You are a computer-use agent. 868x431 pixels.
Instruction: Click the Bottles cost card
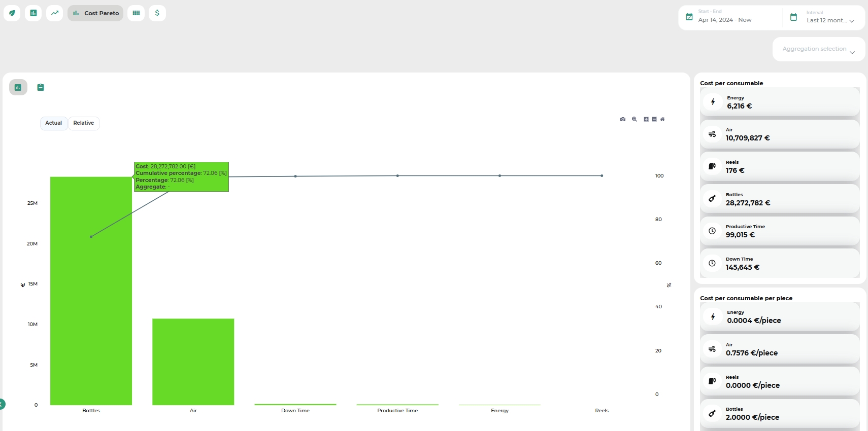pos(779,199)
